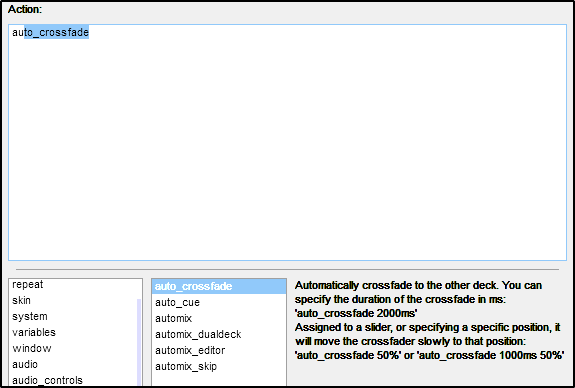Select the skin category
Image resolution: width=575 pixels, height=388 pixels.
pyautogui.click(x=21, y=300)
